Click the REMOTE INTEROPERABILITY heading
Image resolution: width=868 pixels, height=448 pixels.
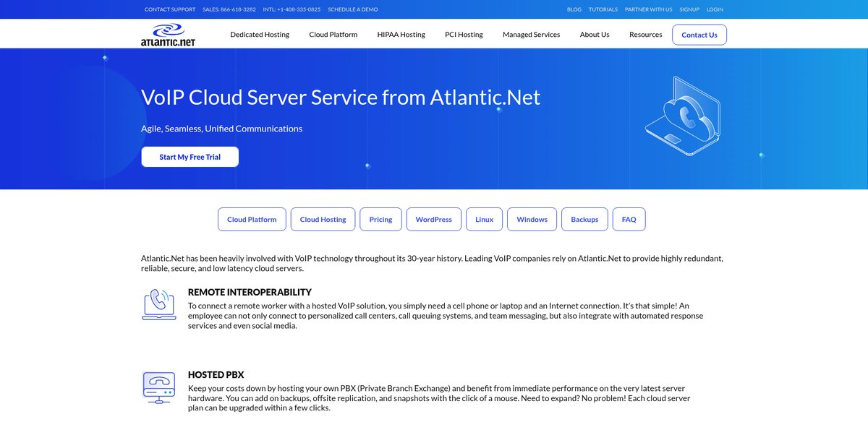click(250, 292)
